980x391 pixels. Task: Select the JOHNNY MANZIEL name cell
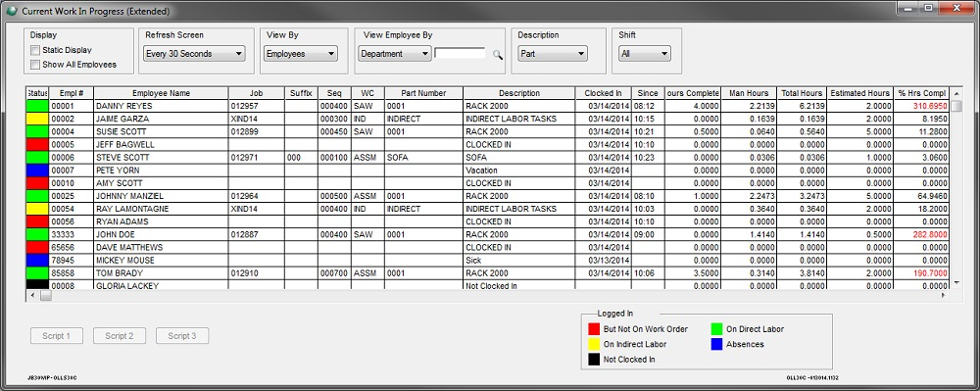tap(162, 196)
